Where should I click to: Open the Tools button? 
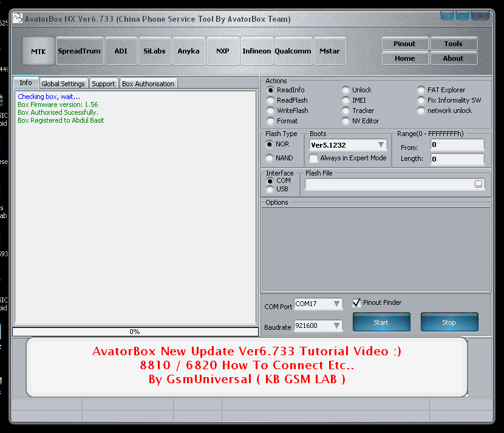point(454,44)
